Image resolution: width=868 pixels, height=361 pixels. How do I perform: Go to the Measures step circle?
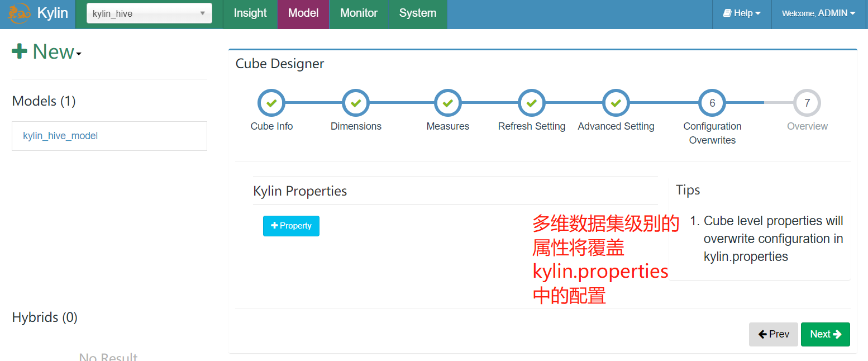448,103
